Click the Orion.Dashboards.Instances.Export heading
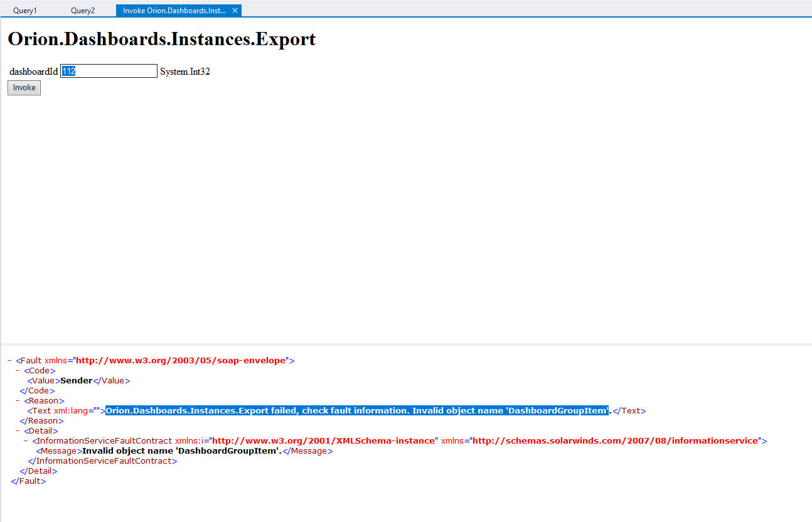This screenshot has height=522, width=812. 161,39
